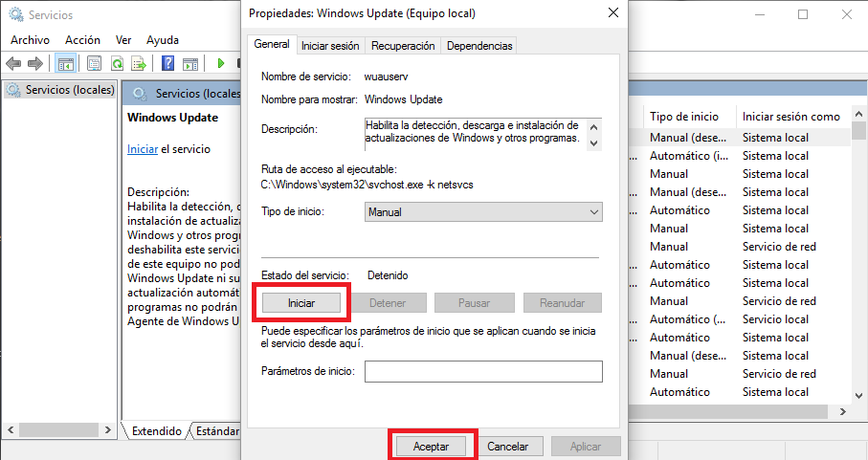The width and height of the screenshot is (868, 460).
Task: Click the services list scroll up arrow
Action: click(x=859, y=115)
